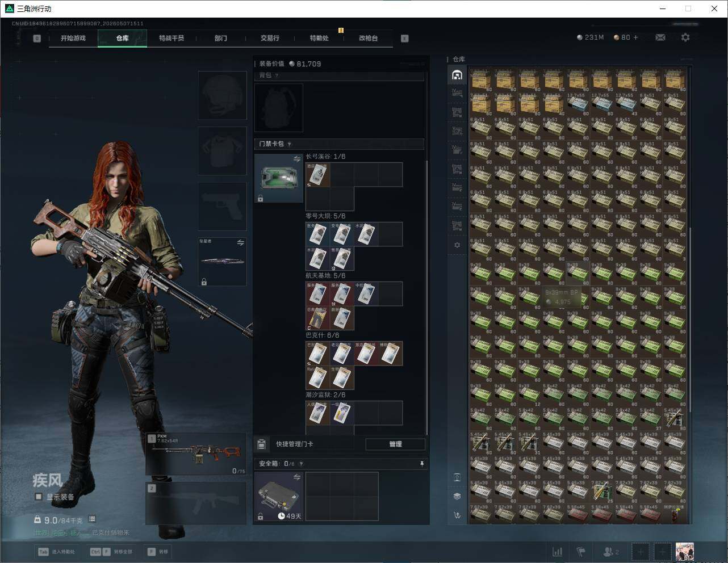Screen dimensions: 728x563
Task: Select the empty helmet equipment slot
Action: click(x=223, y=95)
